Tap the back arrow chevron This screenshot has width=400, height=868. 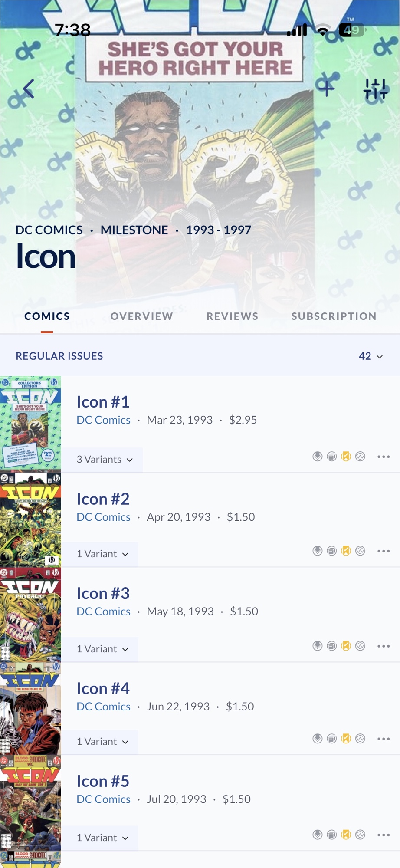29,89
